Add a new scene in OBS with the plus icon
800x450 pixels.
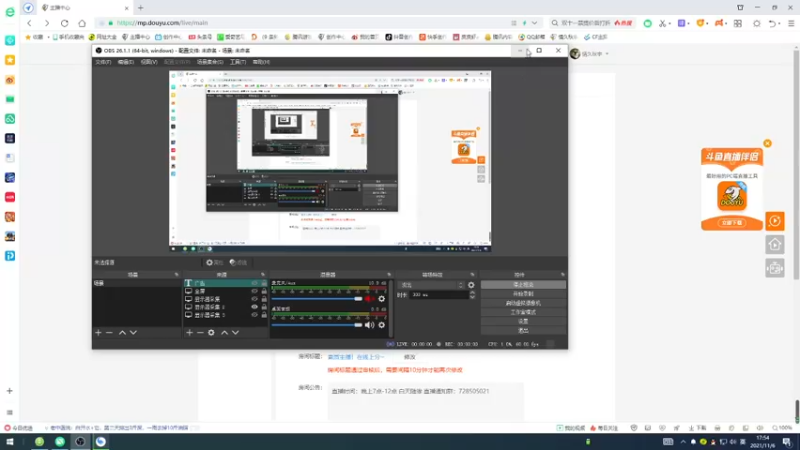pyautogui.click(x=98, y=333)
